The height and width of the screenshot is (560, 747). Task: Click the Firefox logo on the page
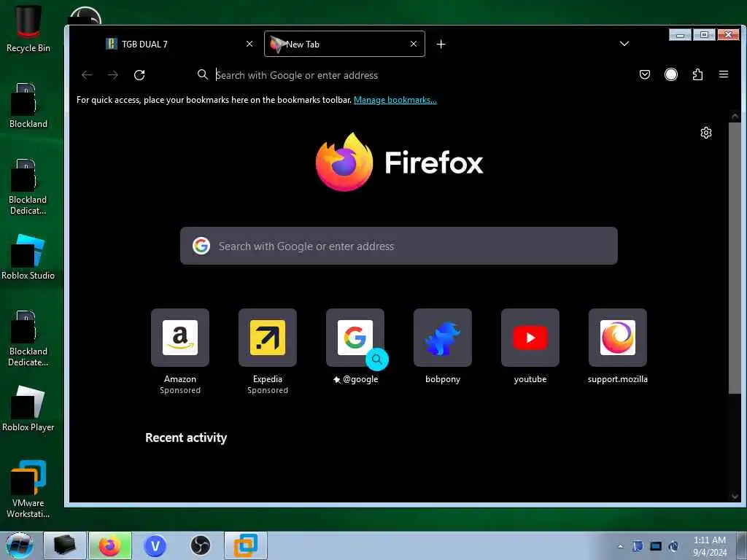click(x=399, y=162)
